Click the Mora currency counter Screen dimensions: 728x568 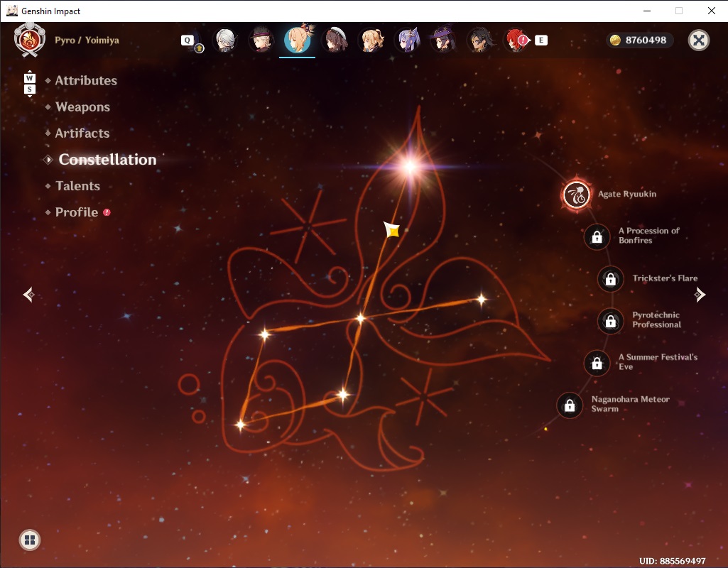pos(639,40)
